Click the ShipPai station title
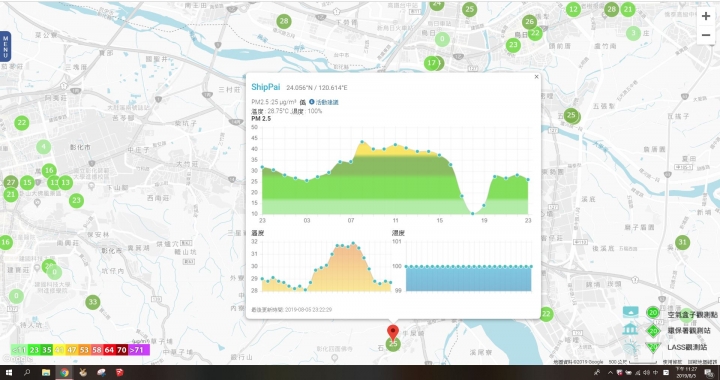Image resolution: width=720 pixels, height=380 pixels. click(265, 87)
